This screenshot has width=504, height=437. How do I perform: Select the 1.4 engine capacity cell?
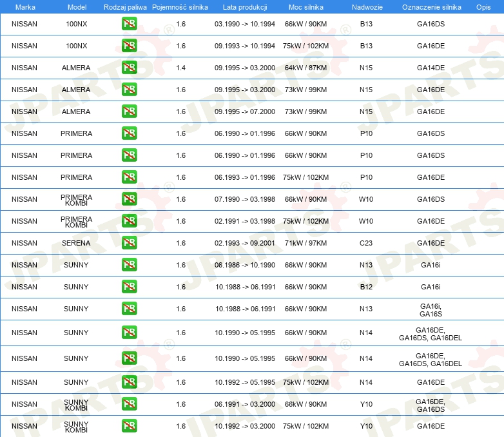pyautogui.click(x=180, y=68)
